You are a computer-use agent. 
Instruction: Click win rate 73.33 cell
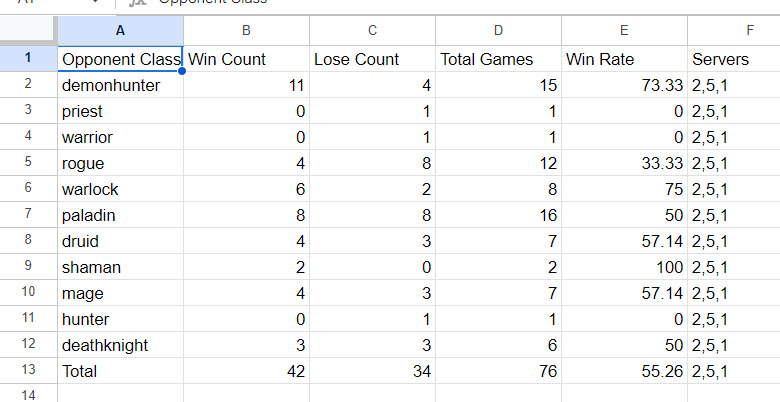pyautogui.click(x=624, y=85)
